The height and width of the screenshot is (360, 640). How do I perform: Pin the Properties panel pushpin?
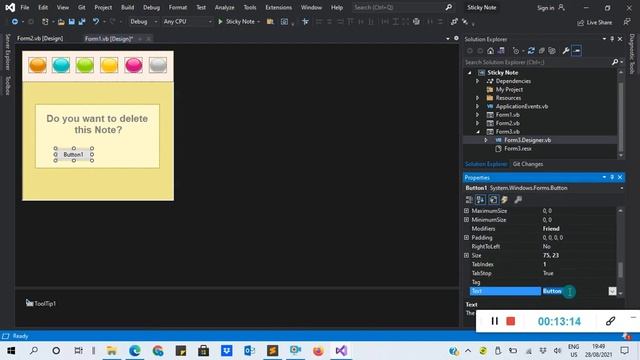click(x=612, y=178)
